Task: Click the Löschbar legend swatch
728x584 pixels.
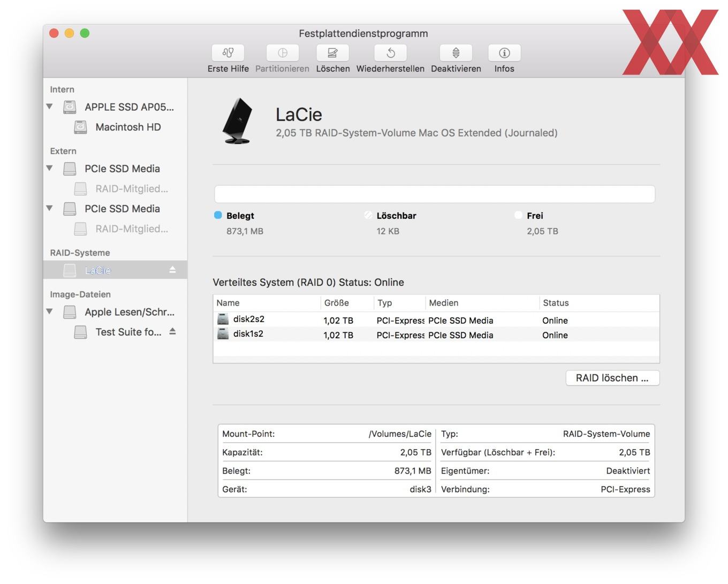Action: (x=368, y=215)
